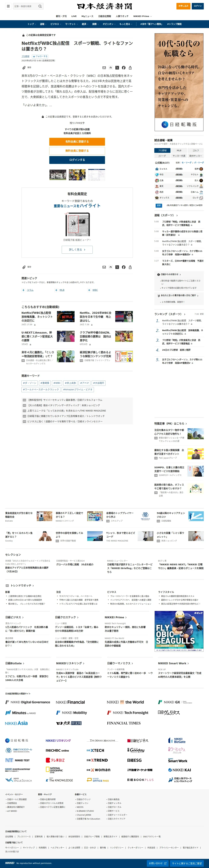Image resolution: width=209 pixels, height=868 pixels.
Task: Click the OBIC SEAGULLS ad banner
Action: [x=179, y=631]
